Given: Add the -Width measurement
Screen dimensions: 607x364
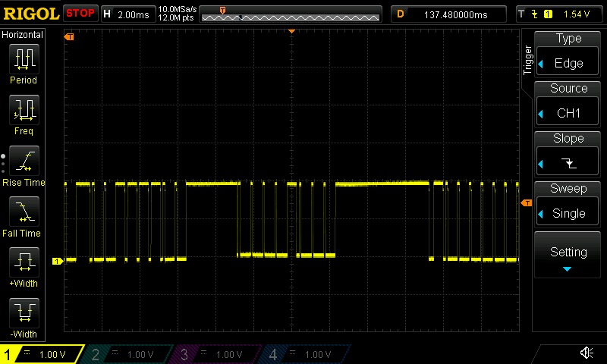Looking at the screenshot, I should (x=23, y=318).
